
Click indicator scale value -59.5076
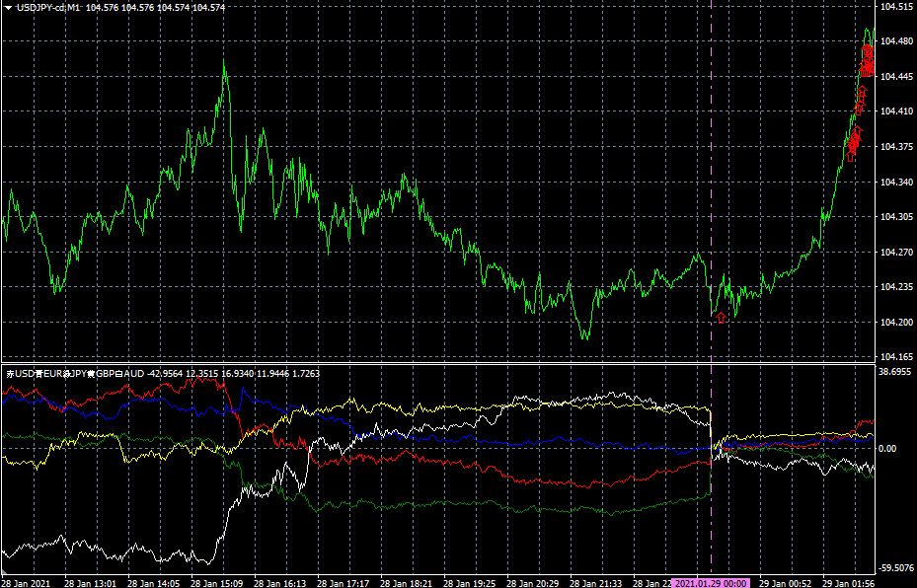[895, 567]
